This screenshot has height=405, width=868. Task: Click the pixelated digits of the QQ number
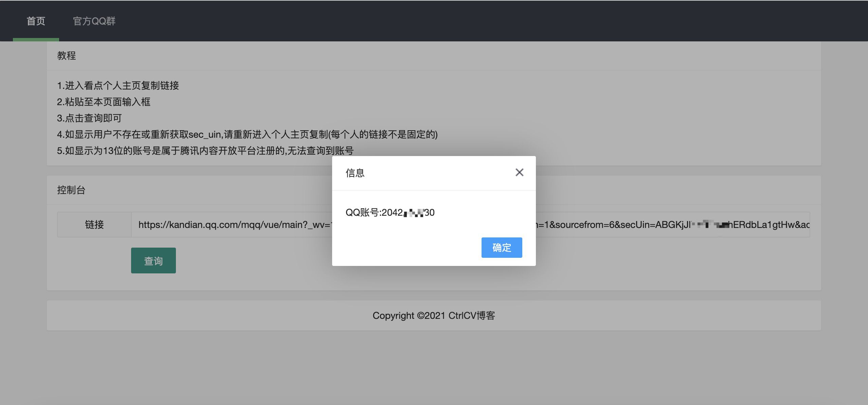[413, 213]
